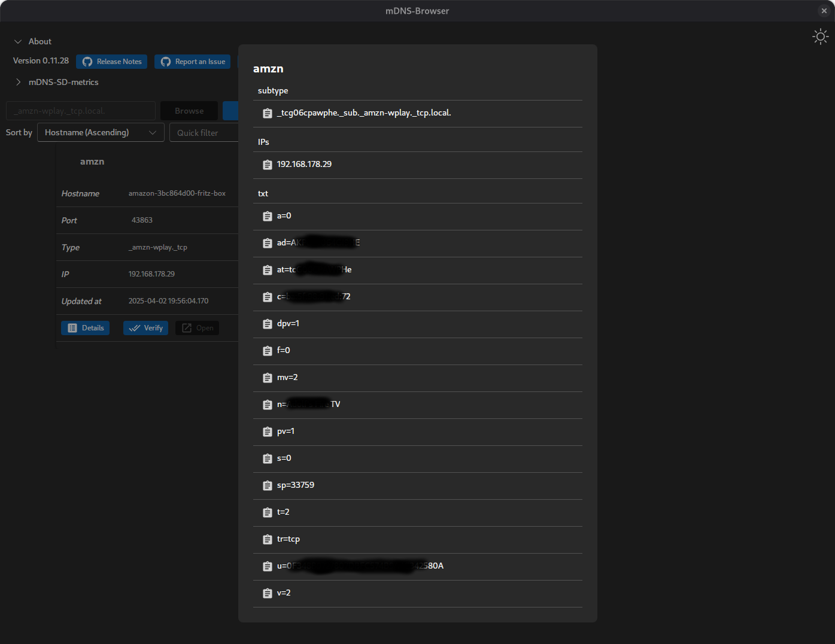Click the Open button on amzn card
Screen dimensions: 835x644
pos(198,328)
